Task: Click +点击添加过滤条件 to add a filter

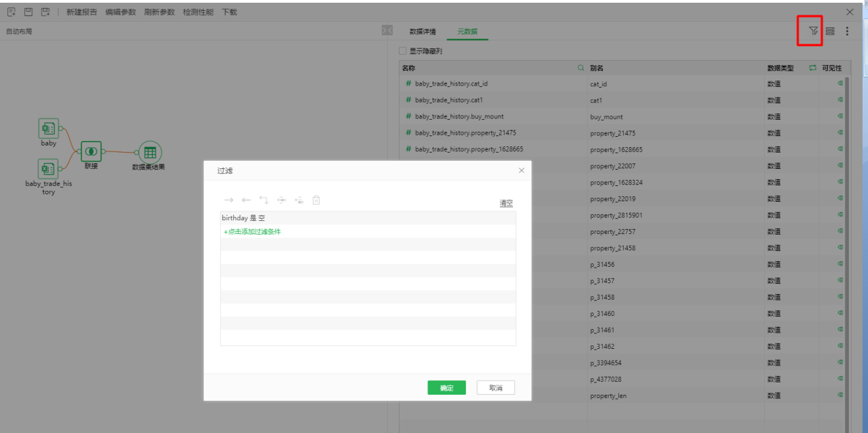Action: coord(252,232)
